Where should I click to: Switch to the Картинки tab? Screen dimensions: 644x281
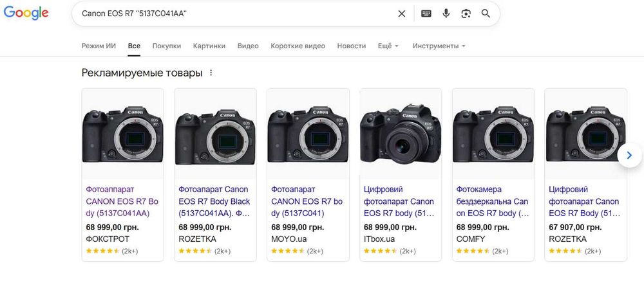point(209,46)
